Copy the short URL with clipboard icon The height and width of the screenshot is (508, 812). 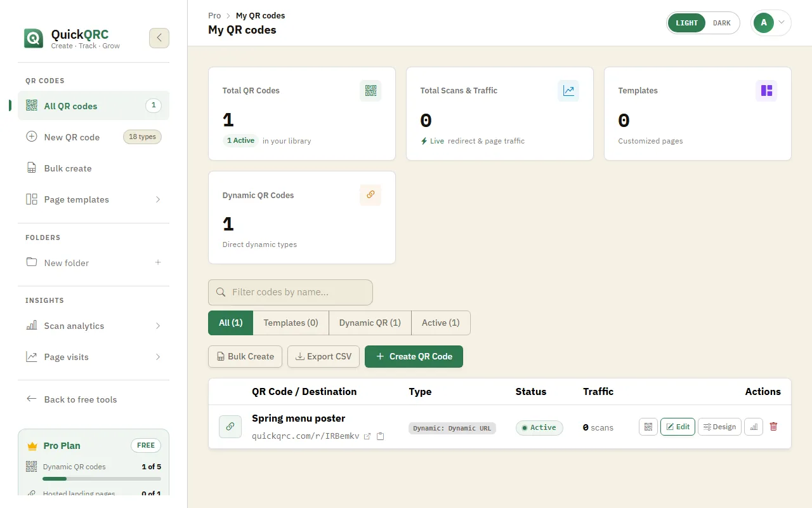[381, 436]
